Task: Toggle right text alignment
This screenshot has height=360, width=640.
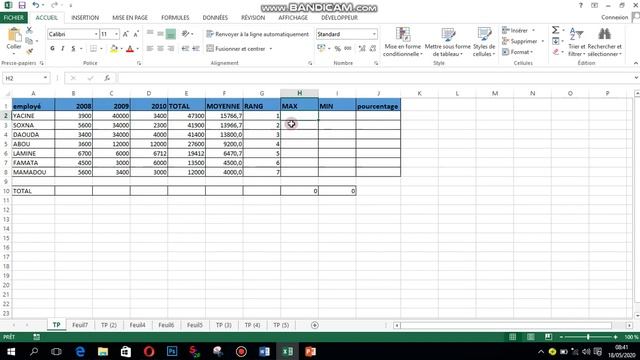Action: tap(171, 49)
